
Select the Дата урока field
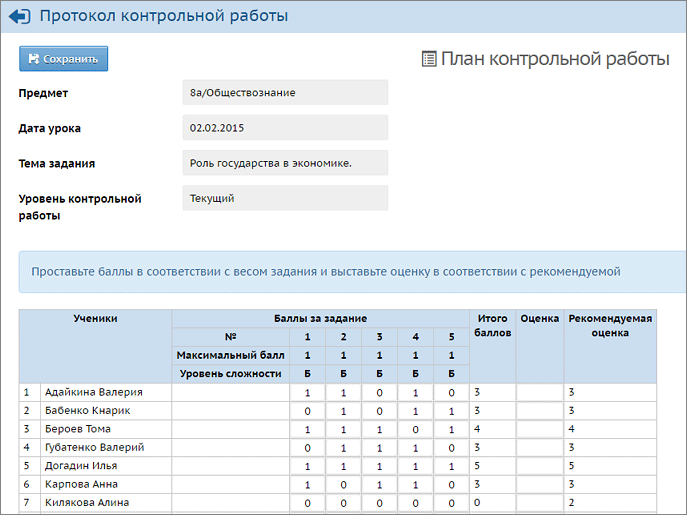tap(285, 128)
